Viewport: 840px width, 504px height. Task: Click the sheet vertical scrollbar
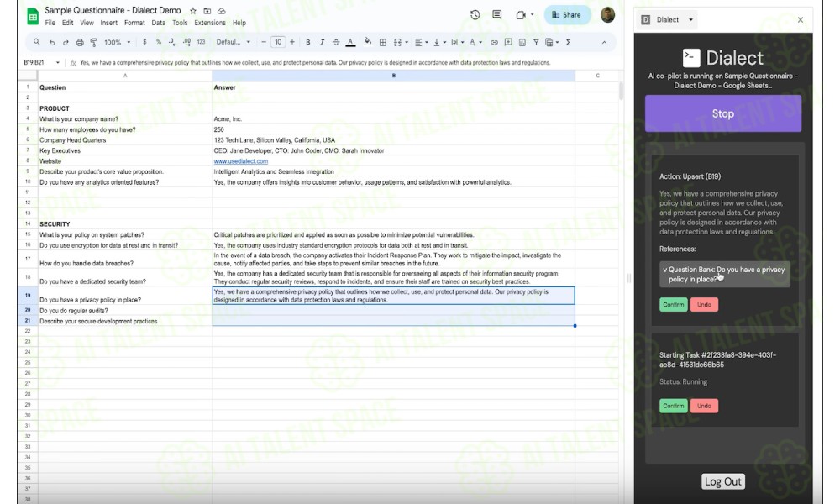(x=621, y=91)
